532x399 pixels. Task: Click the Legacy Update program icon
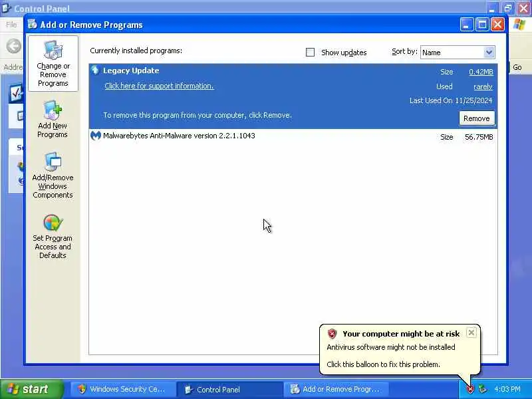tap(95, 70)
